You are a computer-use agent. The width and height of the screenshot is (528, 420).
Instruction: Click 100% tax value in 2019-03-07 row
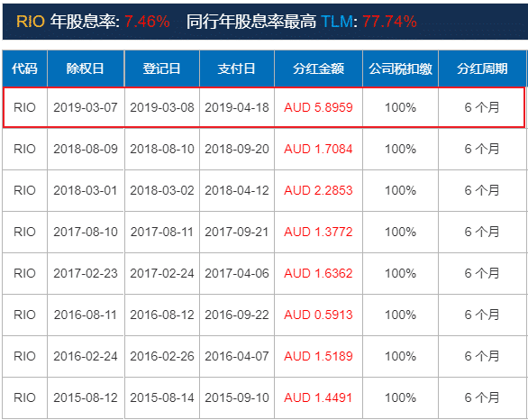[400, 107]
